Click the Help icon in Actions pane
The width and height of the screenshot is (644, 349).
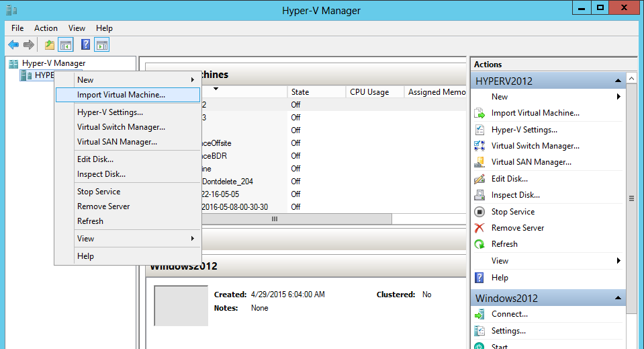click(479, 278)
